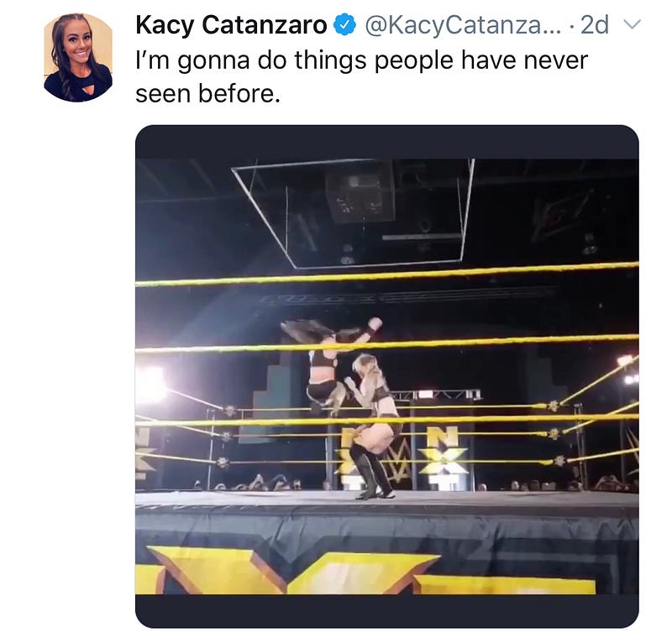672x638 pixels.
Task: Click the blue verified badge
Action: tap(344, 25)
